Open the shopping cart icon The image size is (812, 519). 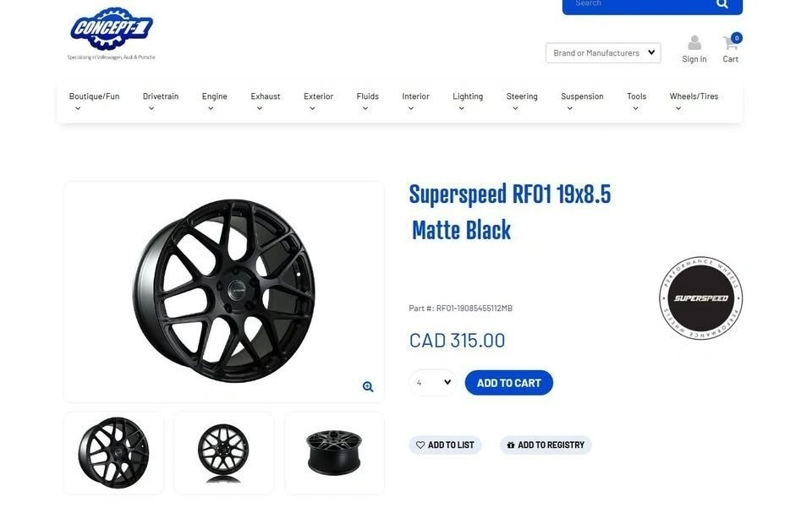731,42
